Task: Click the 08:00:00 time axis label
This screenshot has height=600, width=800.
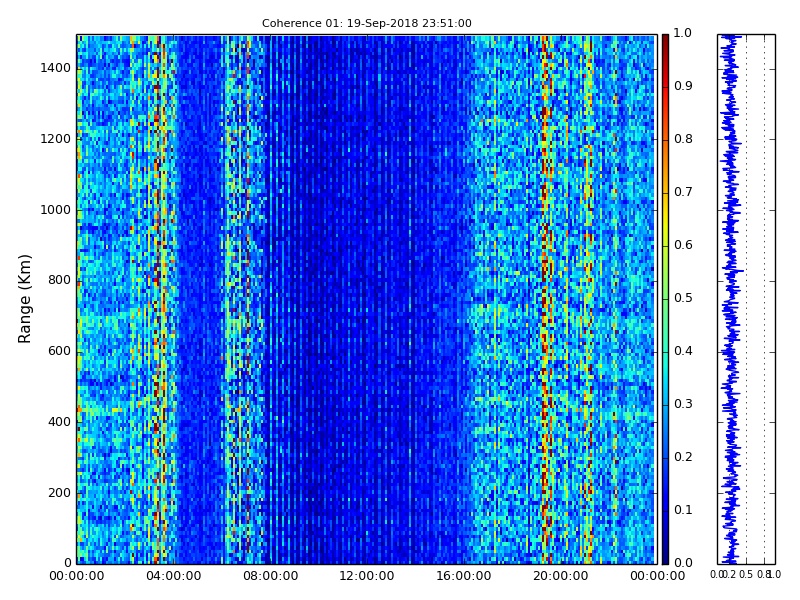Action: (x=270, y=576)
